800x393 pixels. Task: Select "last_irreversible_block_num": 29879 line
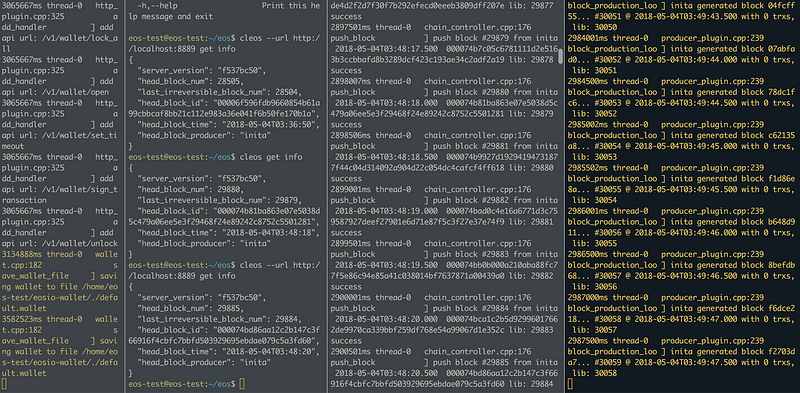pyautogui.click(x=219, y=200)
